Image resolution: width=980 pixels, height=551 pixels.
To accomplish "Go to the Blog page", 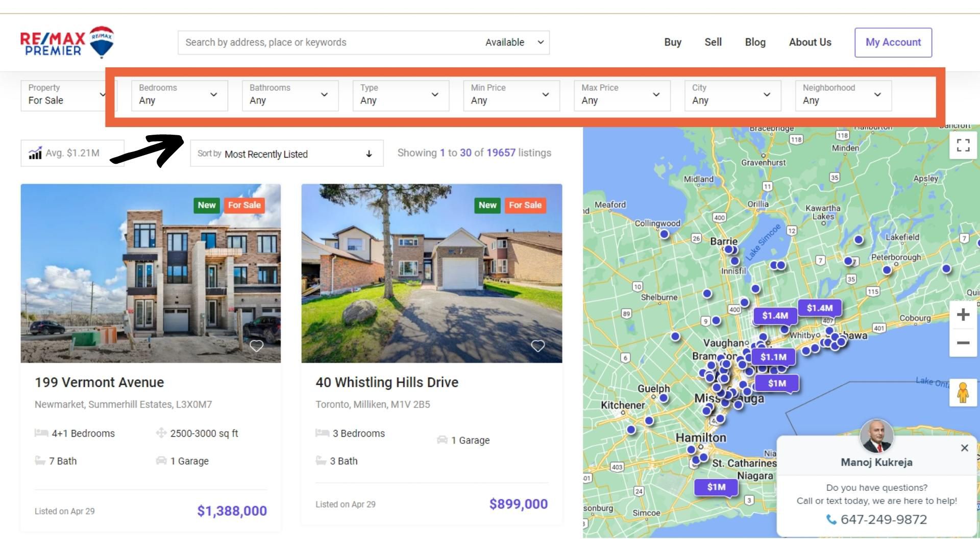I will pyautogui.click(x=755, y=42).
